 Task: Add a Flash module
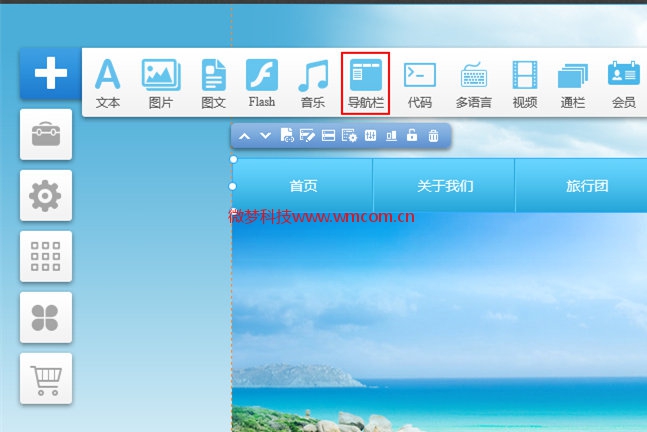262,84
